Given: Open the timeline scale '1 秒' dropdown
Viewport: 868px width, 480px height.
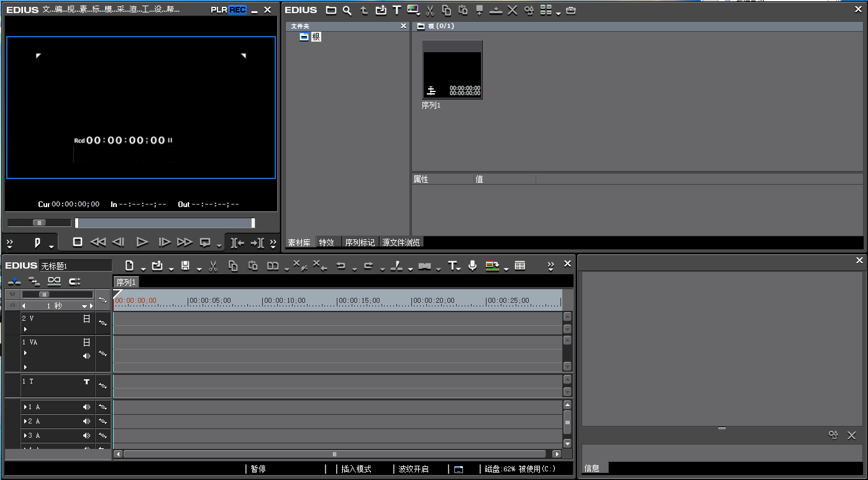Looking at the screenshot, I should [x=85, y=306].
